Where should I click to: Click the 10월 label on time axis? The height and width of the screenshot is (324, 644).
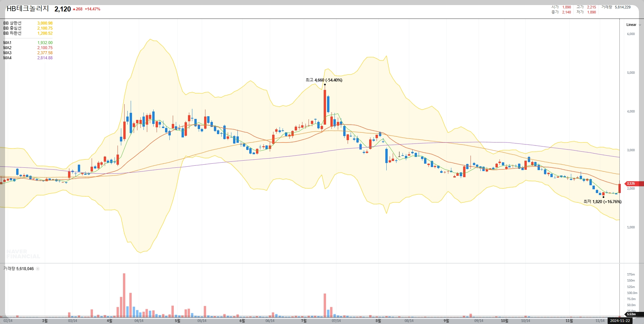[x=505, y=321]
